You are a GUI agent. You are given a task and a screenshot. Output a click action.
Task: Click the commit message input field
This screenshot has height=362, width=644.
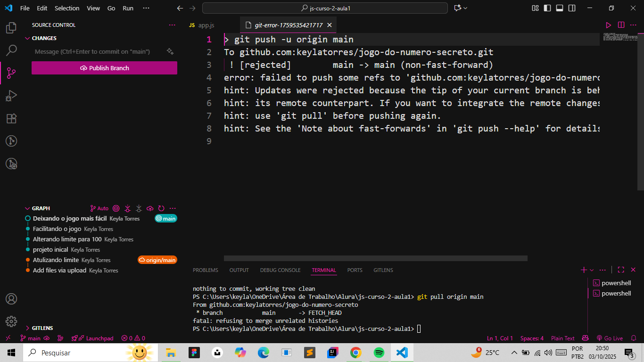(97, 51)
